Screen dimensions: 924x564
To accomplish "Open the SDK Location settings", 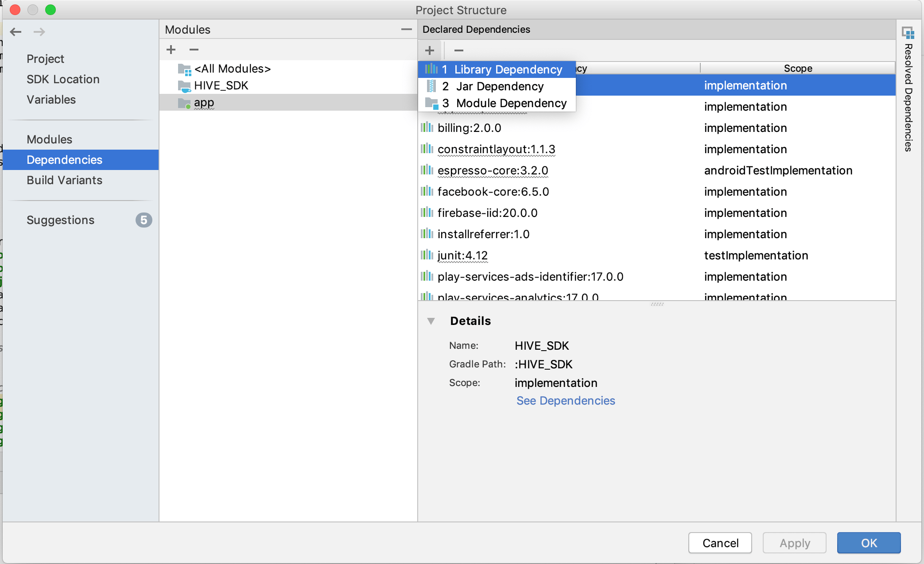I will 63,79.
